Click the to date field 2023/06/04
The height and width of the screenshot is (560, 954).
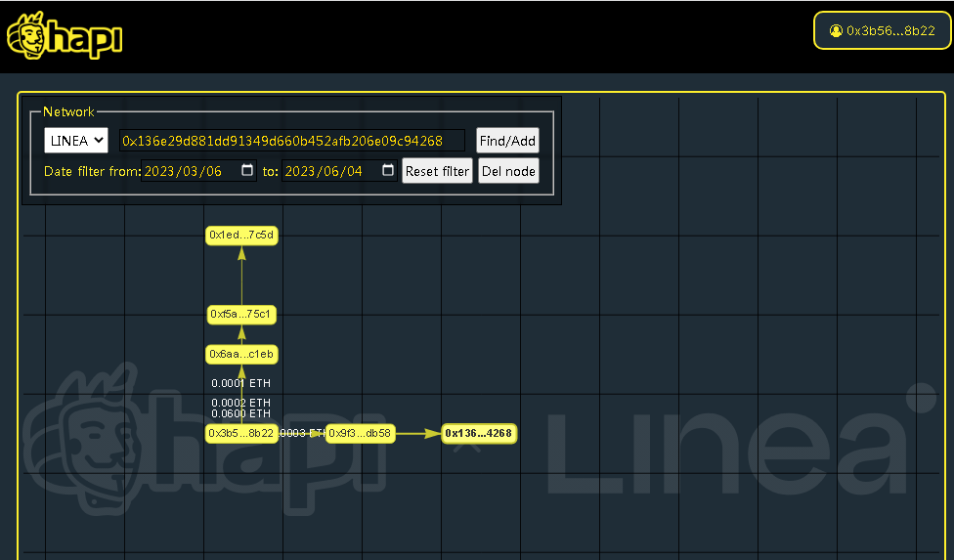pos(339,171)
